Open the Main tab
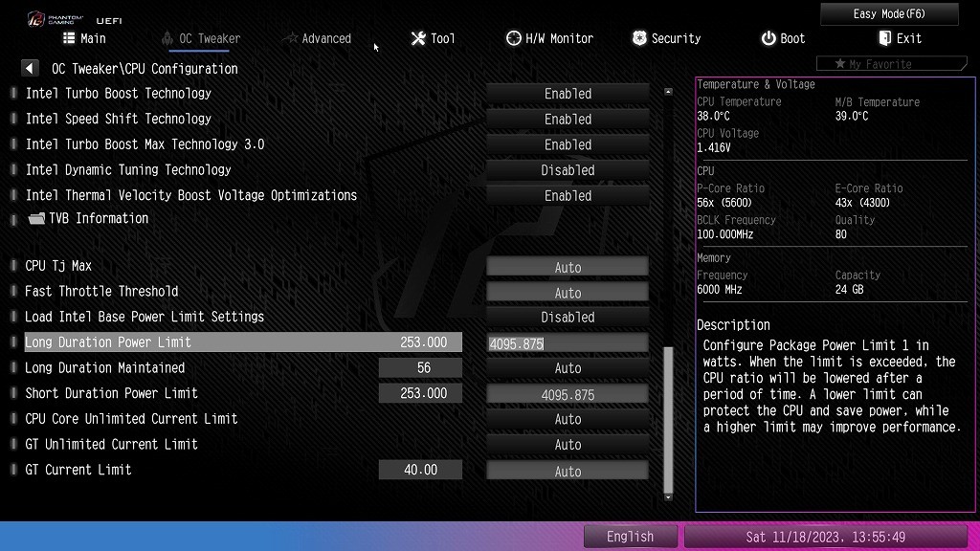This screenshot has height=551, width=980. [x=84, y=38]
